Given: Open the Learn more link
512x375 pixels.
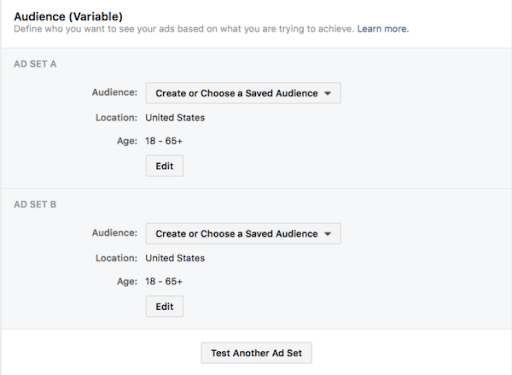Looking at the screenshot, I should coord(383,29).
